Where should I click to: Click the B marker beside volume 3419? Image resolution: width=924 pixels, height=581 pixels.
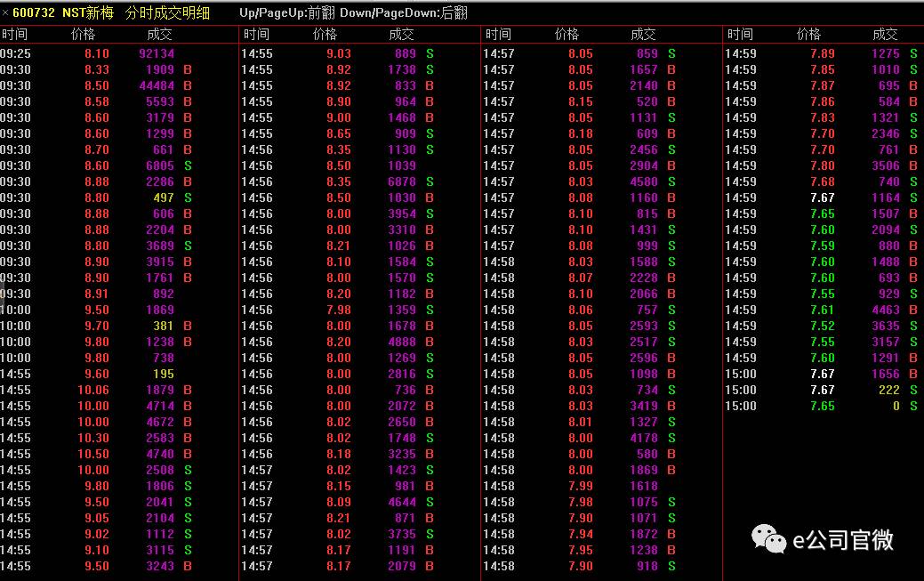[x=671, y=406]
